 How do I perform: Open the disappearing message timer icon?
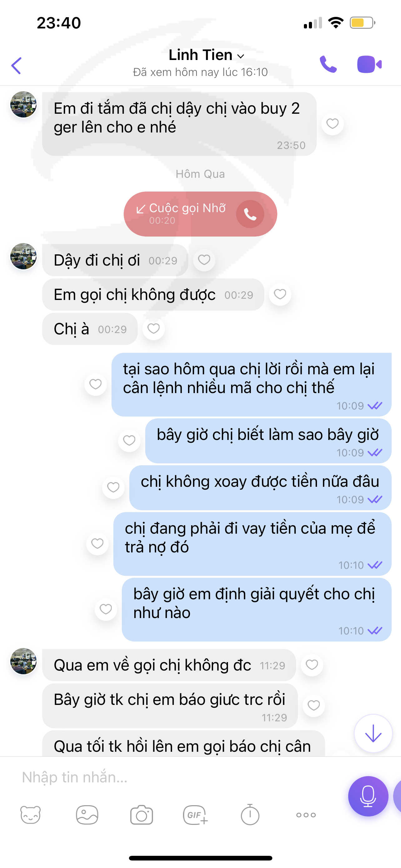[x=250, y=815]
